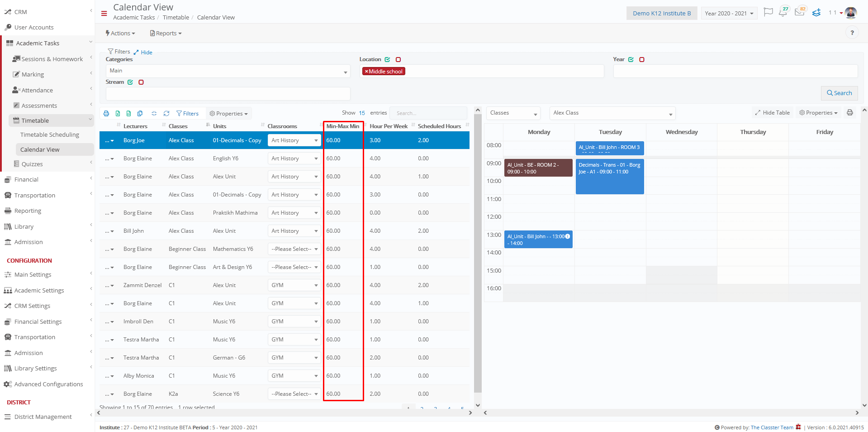Click the Stream clear-all red box
This screenshot has width=868, height=432.
coord(141,82)
